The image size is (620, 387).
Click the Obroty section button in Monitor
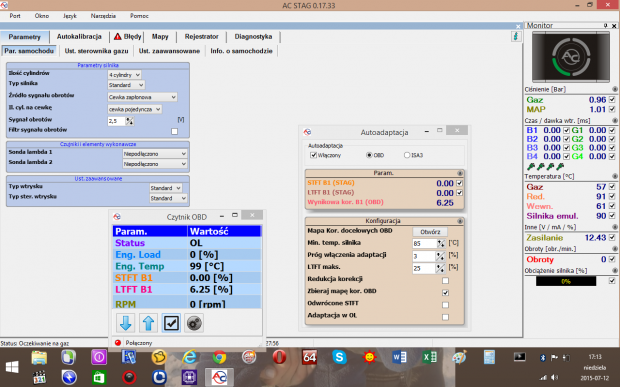tap(615, 249)
